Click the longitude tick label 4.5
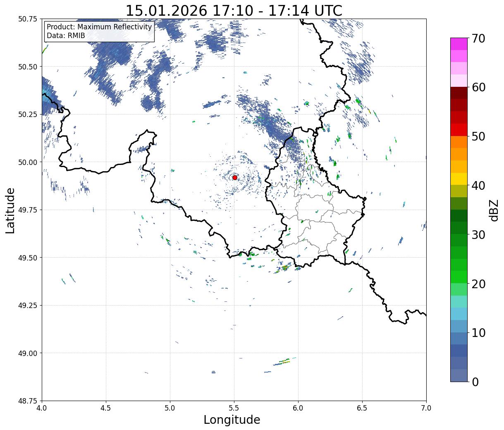The image size is (504, 430). pos(106,408)
